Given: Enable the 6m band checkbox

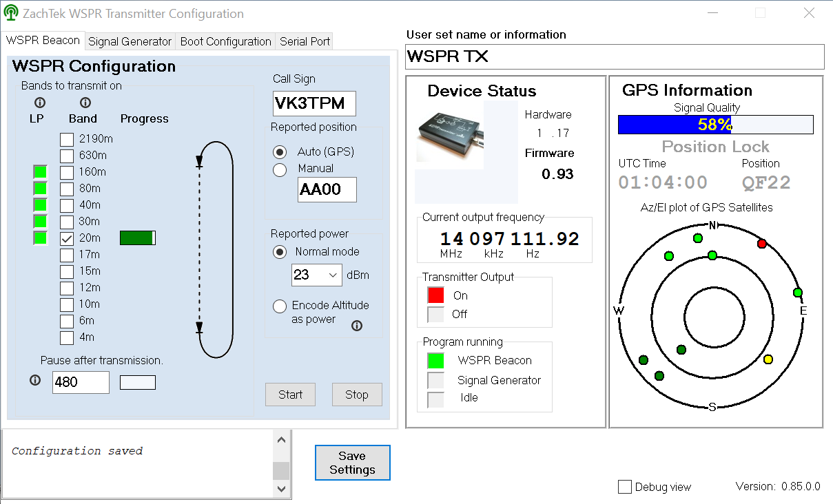Looking at the screenshot, I should pos(67,321).
